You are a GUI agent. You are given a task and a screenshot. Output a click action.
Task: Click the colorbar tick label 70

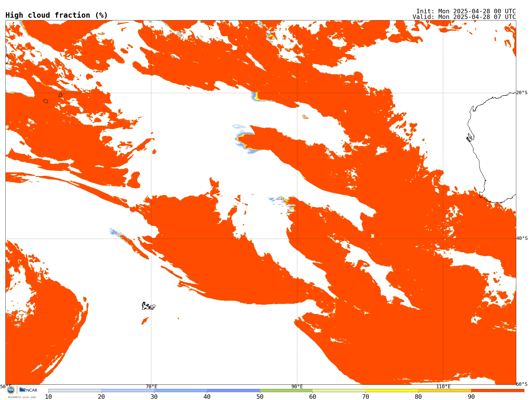tap(366, 397)
